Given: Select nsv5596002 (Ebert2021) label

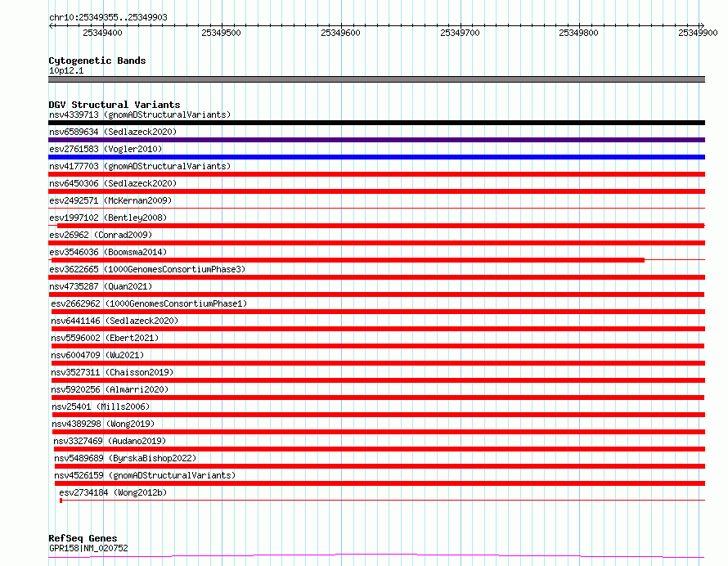Looking at the screenshot, I should [105, 338].
